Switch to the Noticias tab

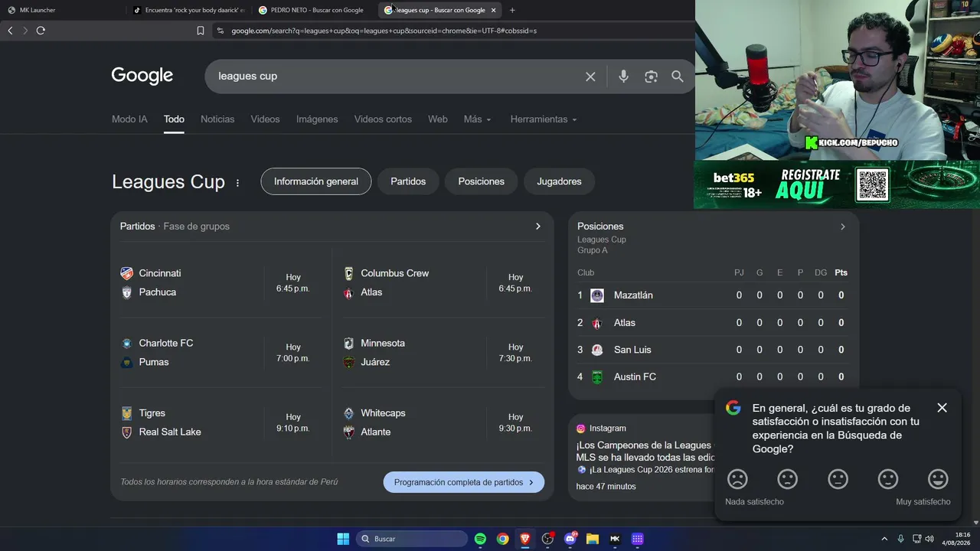tap(217, 119)
